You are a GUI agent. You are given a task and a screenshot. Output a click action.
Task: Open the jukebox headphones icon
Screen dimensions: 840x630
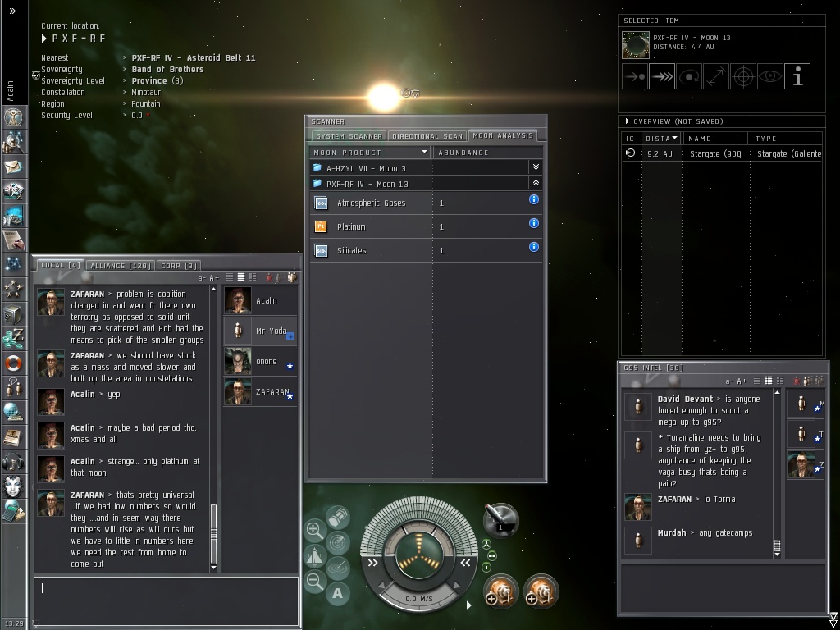pyautogui.click(x=13, y=461)
